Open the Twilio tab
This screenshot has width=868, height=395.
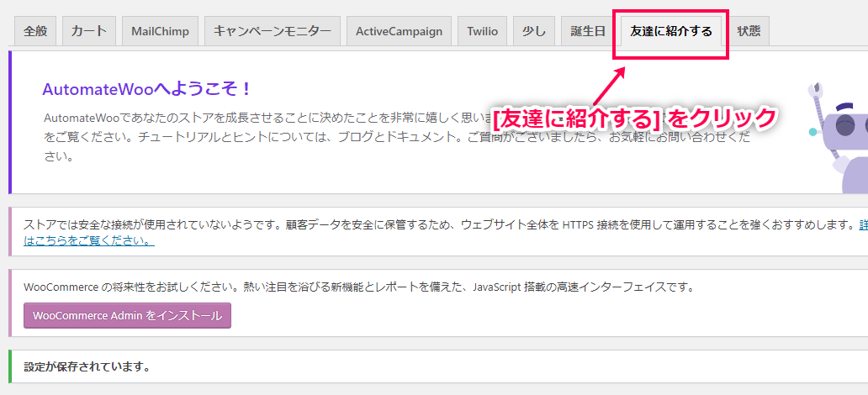(x=482, y=31)
